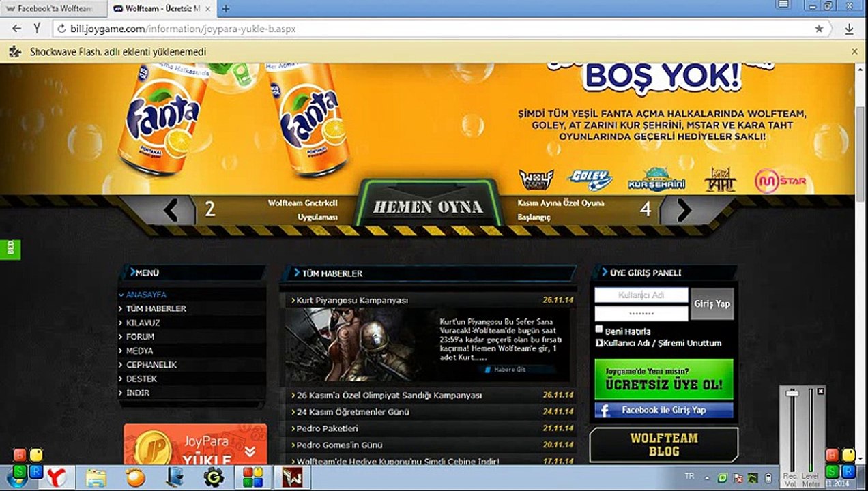Go to next banner with right arrow
This screenshot has height=491, width=868.
(684, 210)
